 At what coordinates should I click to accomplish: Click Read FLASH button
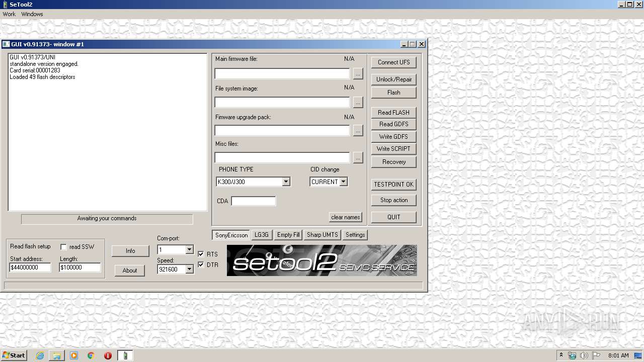394,113
